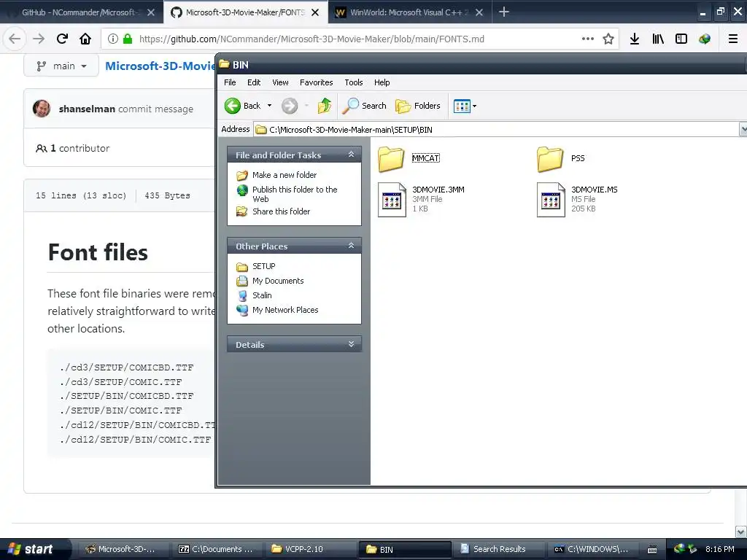Viewport: 747px width, 560px height.
Task: Select the 3DMOVIE.3MM file icon
Action: pos(392,200)
